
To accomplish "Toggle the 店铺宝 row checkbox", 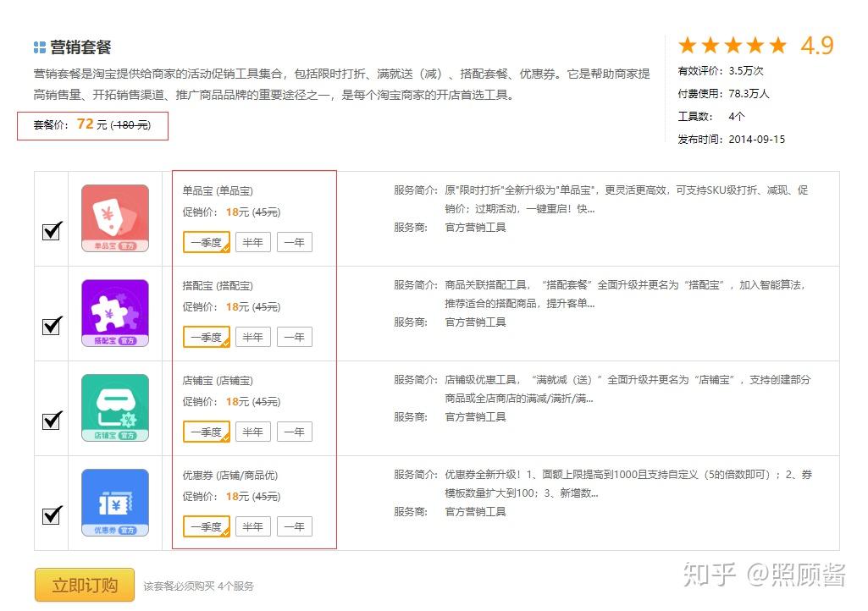I will click(52, 420).
